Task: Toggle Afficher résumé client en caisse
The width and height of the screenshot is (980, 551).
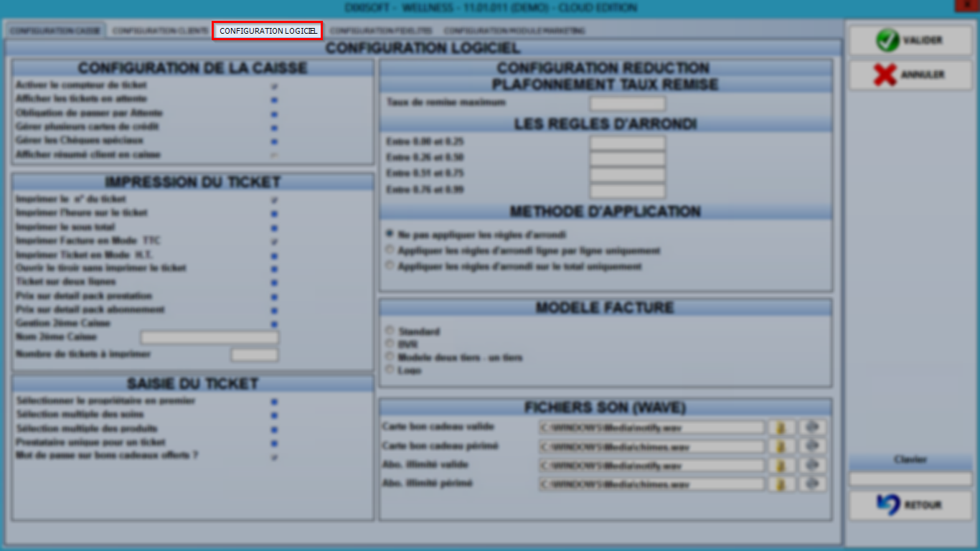Action: click(x=274, y=156)
